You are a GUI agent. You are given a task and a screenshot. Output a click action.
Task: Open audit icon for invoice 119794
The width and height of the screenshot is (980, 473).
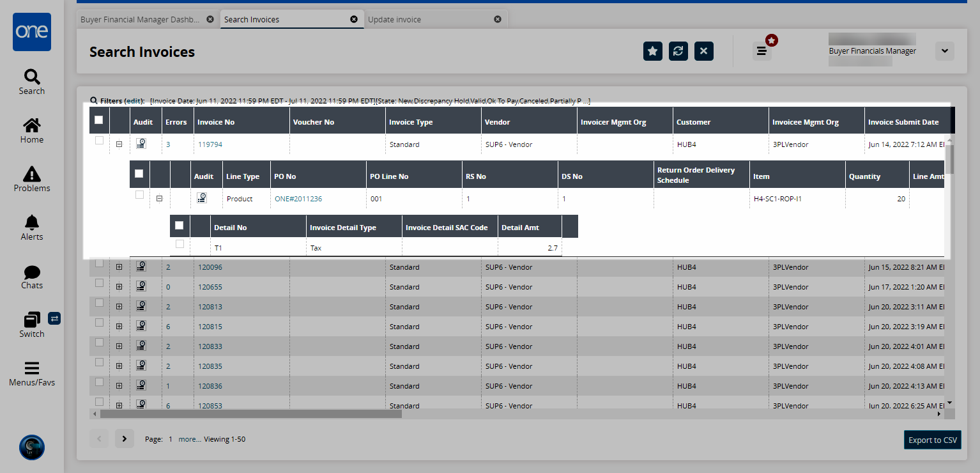[141, 144]
